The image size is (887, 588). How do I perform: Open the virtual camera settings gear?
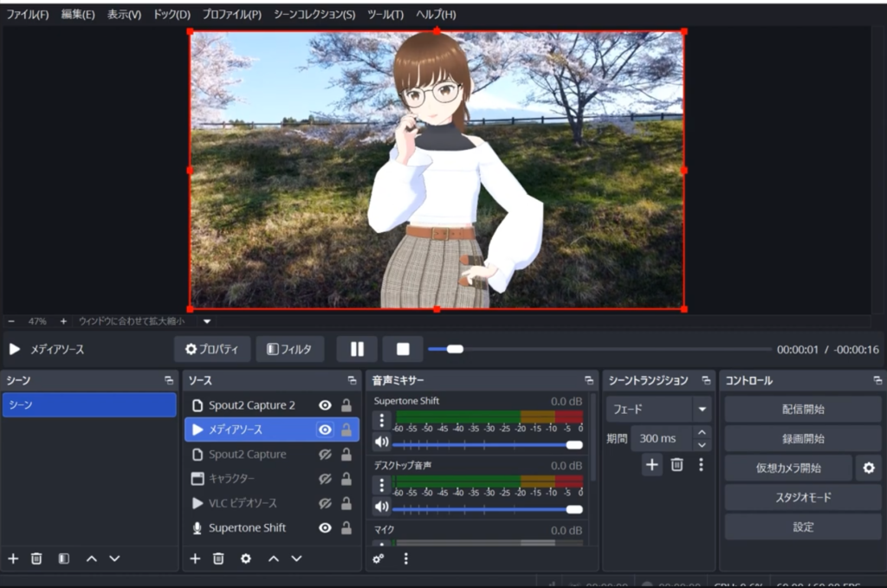pyautogui.click(x=868, y=468)
